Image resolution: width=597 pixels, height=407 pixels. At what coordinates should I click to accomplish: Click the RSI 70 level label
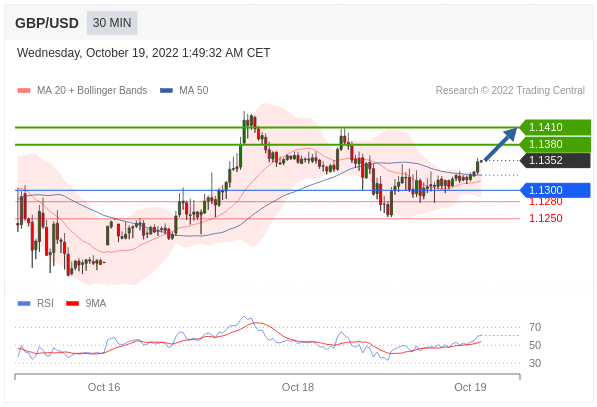pyautogui.click(x=535, y=327)
